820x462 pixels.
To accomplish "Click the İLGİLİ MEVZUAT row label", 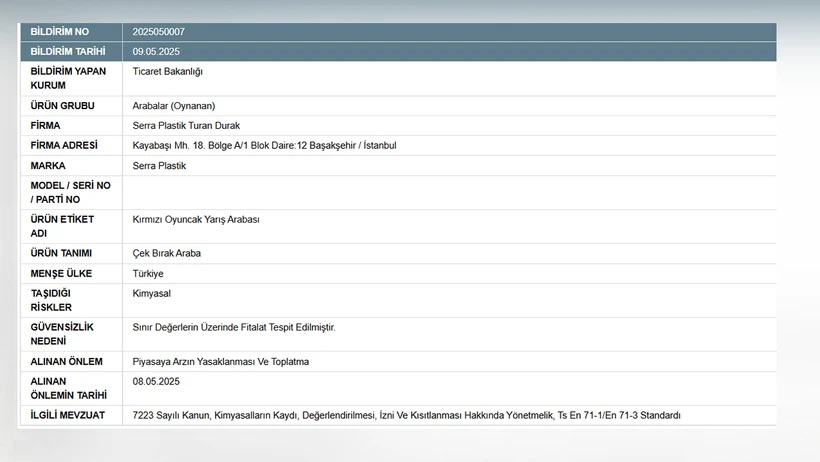I will click(68, 415).
